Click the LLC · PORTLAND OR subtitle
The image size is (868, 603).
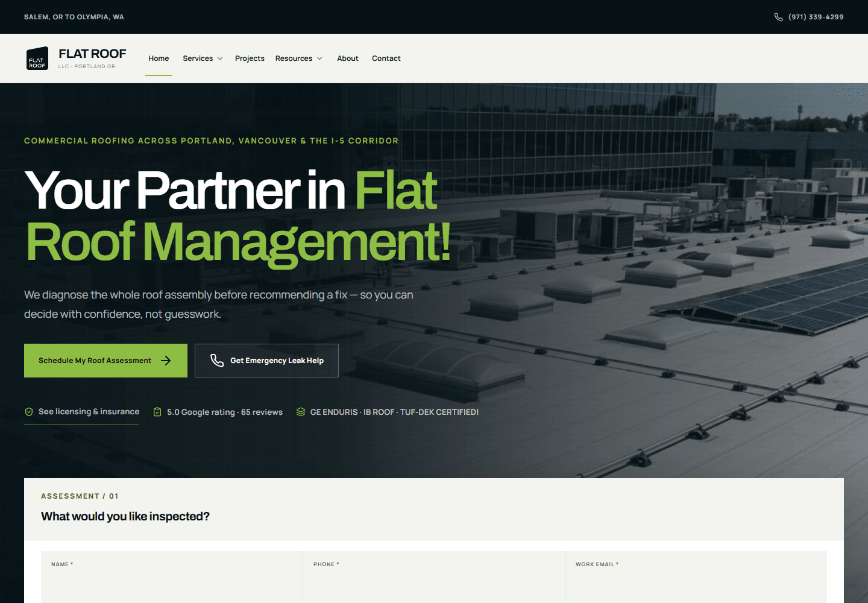pos(87,66)
